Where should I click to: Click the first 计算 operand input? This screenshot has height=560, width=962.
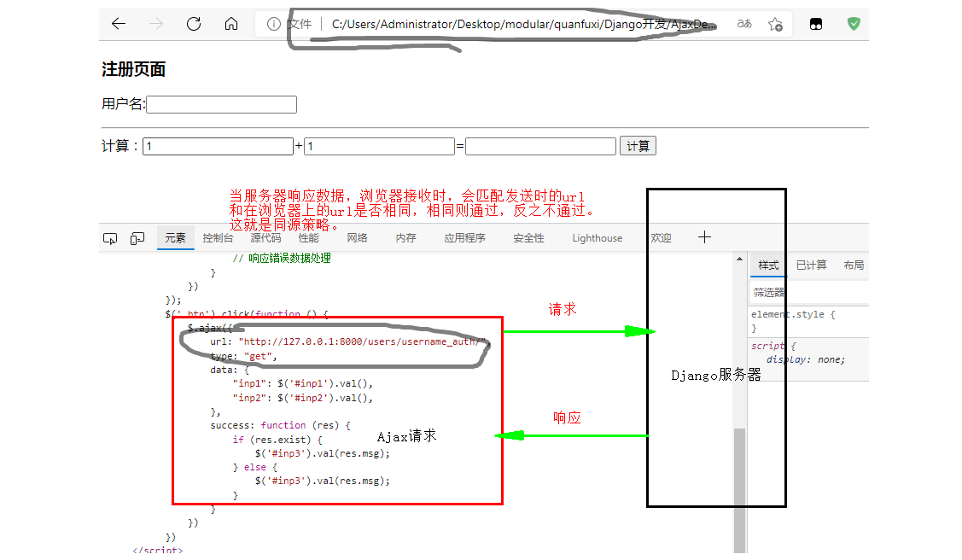[218, 146]
